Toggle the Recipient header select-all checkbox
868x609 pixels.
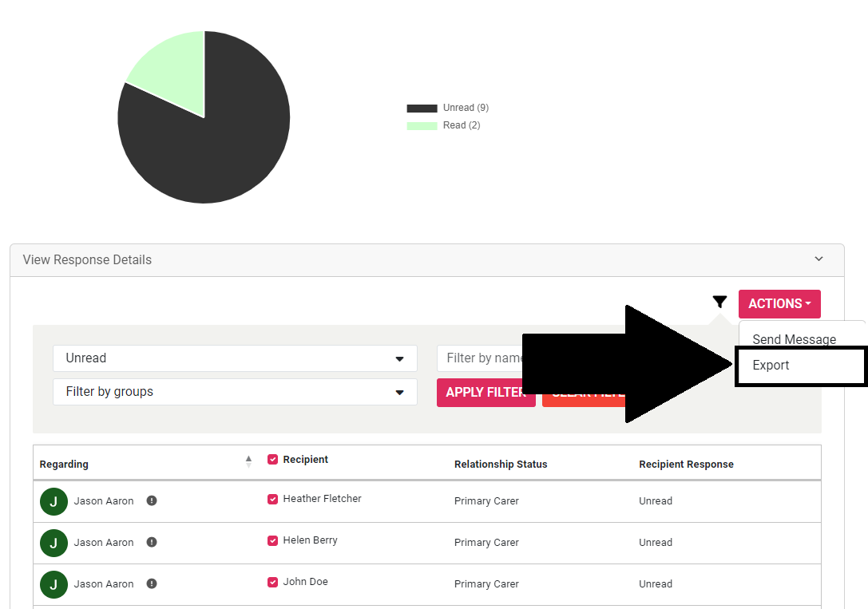273,460
